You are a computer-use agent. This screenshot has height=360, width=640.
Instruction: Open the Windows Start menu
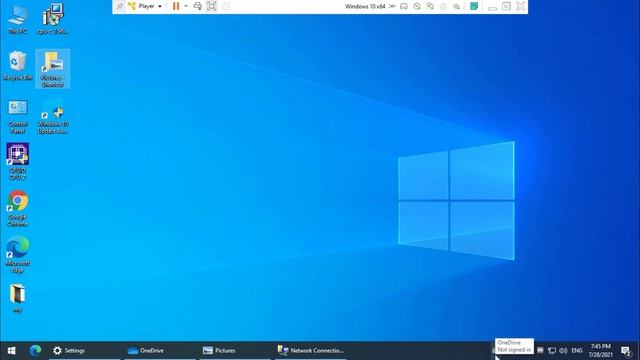[x=11, y=350]
